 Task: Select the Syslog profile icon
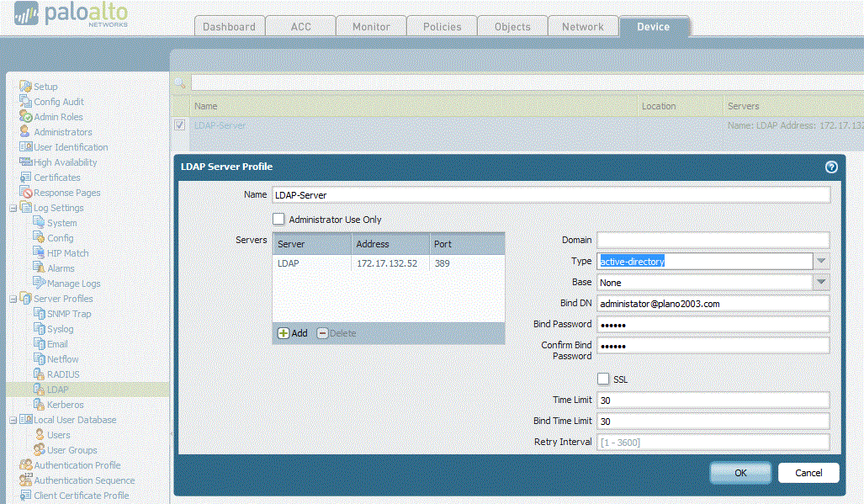38,328
